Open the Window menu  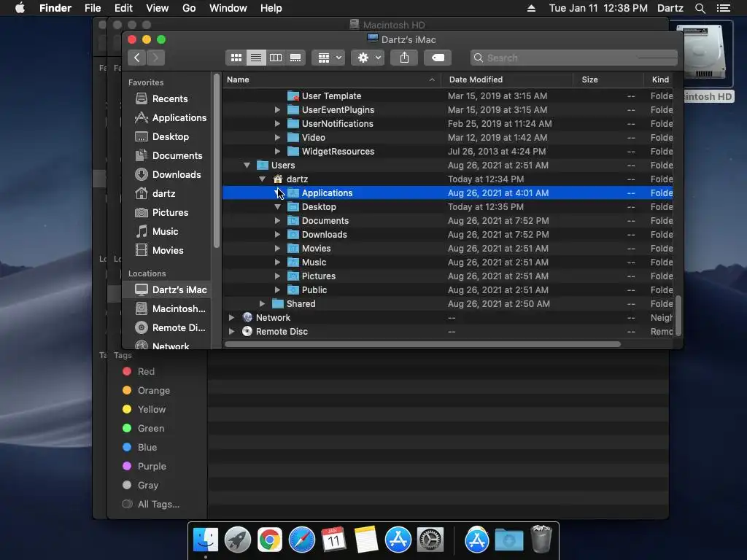(x=228, y=8)
